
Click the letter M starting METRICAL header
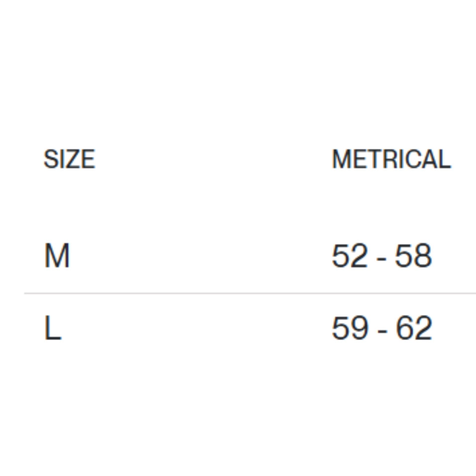[x=341, y=159]
